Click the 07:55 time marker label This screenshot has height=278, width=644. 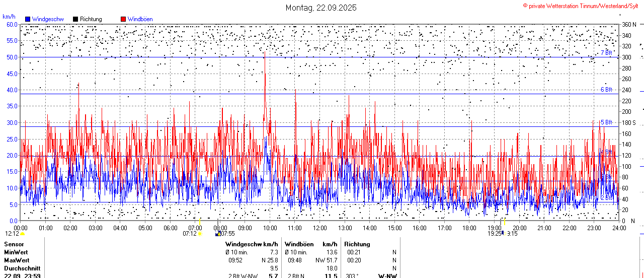228,234
